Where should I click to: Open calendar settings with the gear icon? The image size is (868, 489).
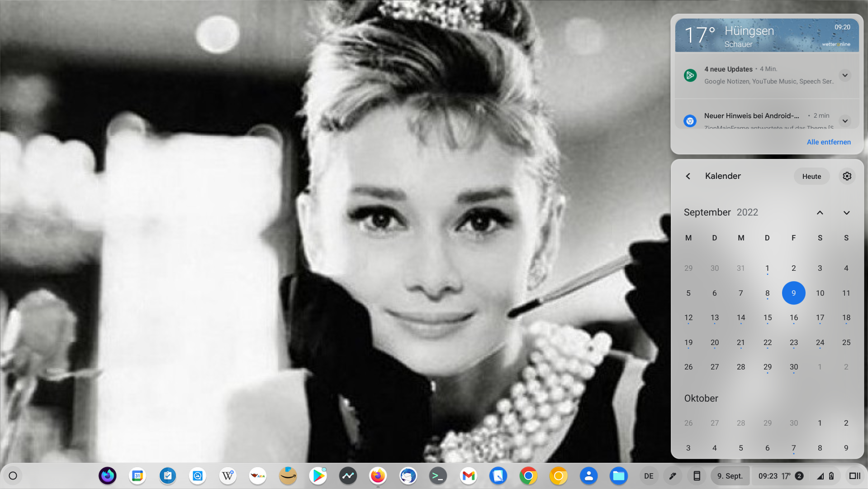click(x=847, y=176)
